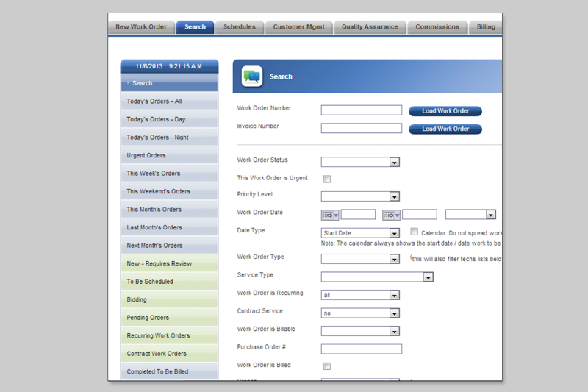Open the Quality Assurance tab

click(x=370, y=27)
